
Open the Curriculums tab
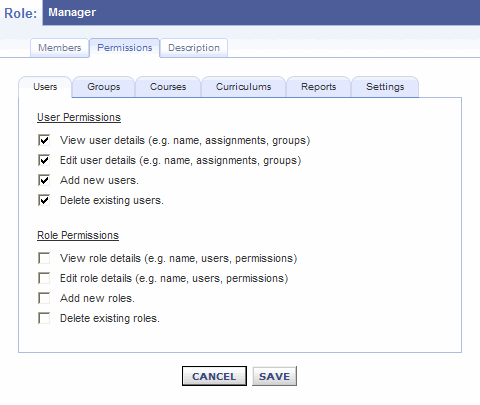(244, 87)
